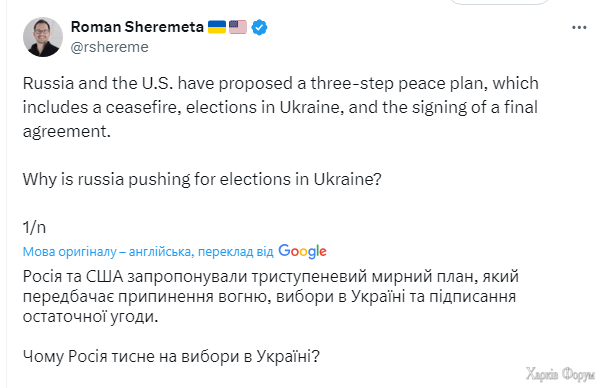Click the Roman Sheremeta display name

point(137,27)
